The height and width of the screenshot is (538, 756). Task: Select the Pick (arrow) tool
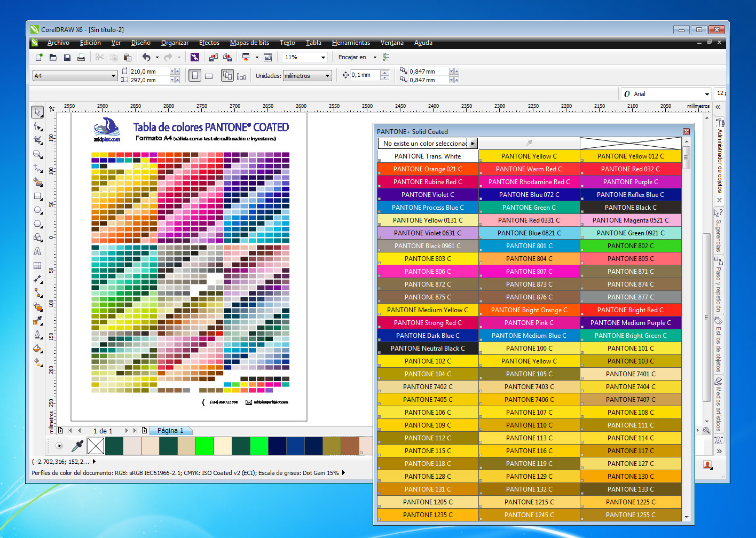coord(37,112)
